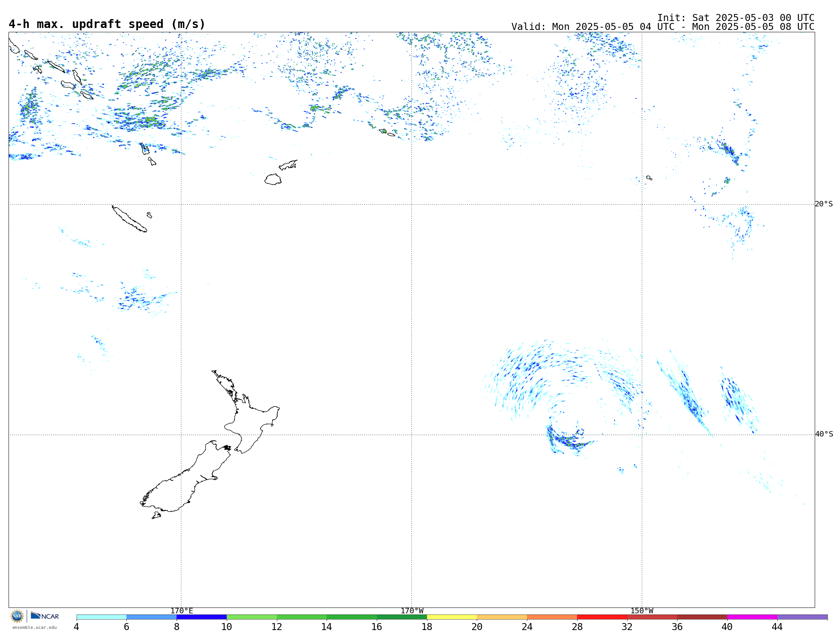Click the 40°S latitude label

click(x=824, y=434)
